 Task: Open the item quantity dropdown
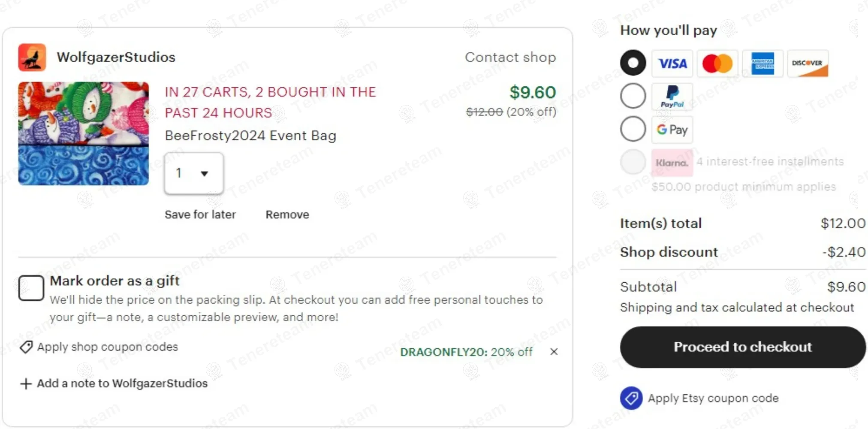[x=194, y=173]
